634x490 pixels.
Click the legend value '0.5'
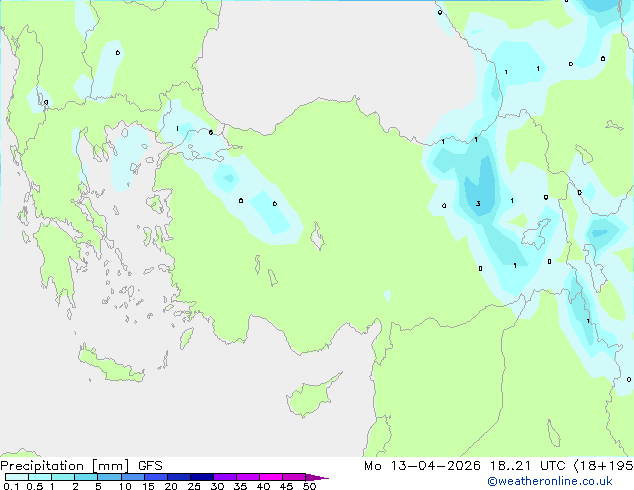pos(35,486)
